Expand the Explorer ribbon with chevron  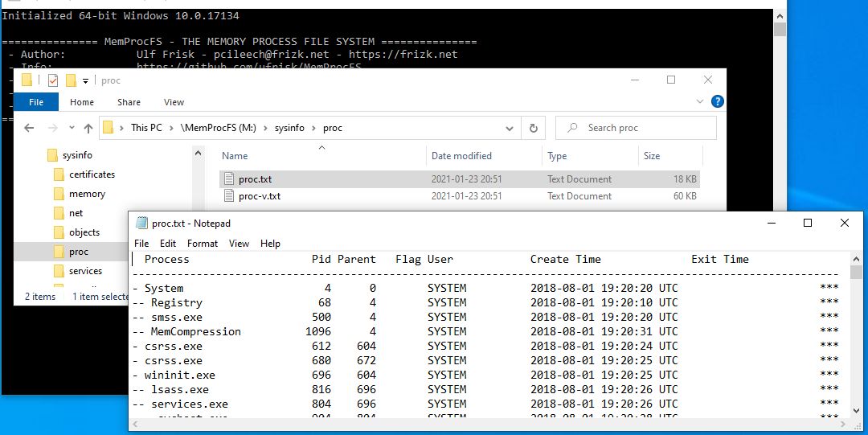tap(700, 101)
